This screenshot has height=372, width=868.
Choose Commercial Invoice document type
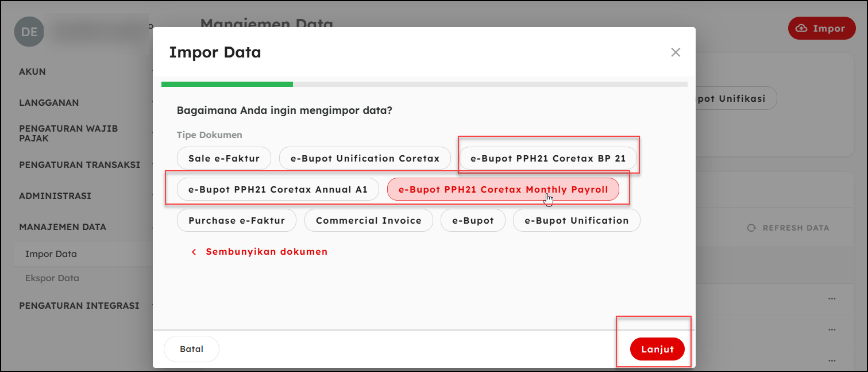[x=368, y=220]
